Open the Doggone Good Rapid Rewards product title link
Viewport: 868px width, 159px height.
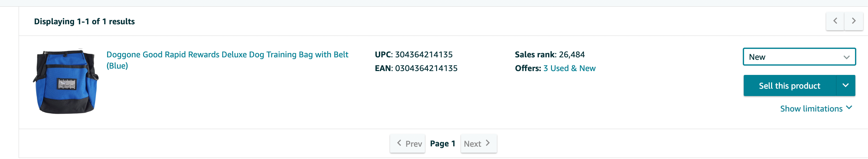point(227,60)
